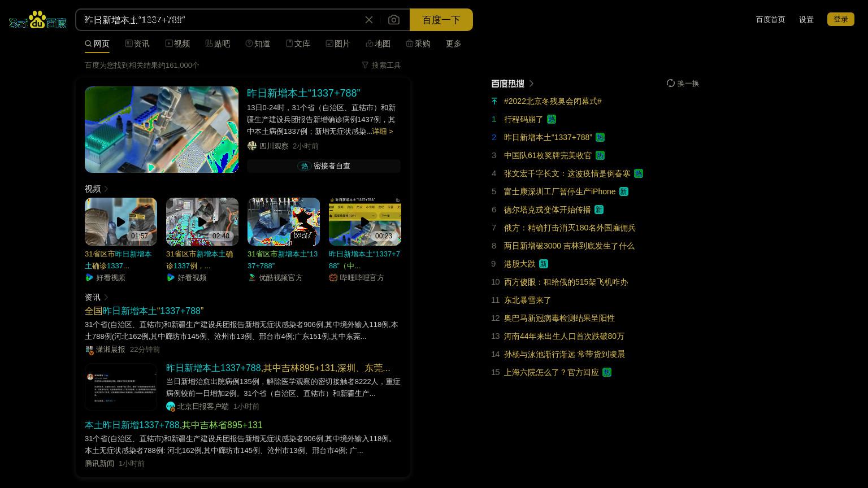Expand the 资讯 section chevron
Image resolution: width=868 pixels, height=488 pixels.
(x=106, y=297)
